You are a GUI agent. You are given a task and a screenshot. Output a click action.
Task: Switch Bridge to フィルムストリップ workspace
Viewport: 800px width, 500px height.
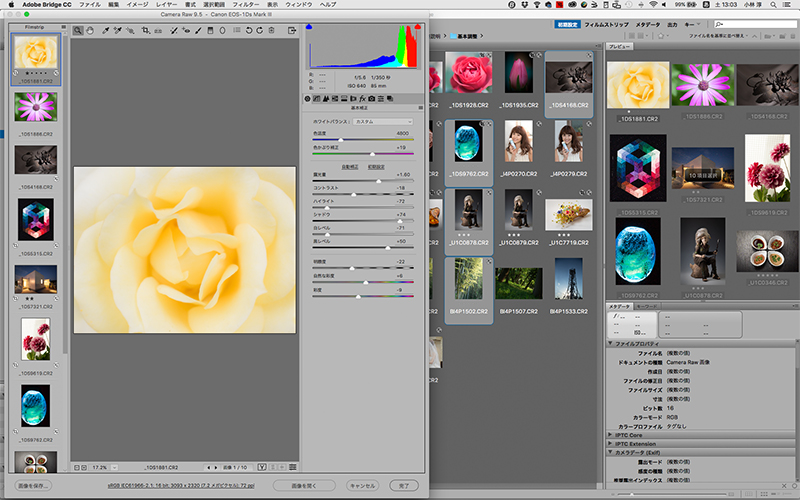[x=607, y=24]
